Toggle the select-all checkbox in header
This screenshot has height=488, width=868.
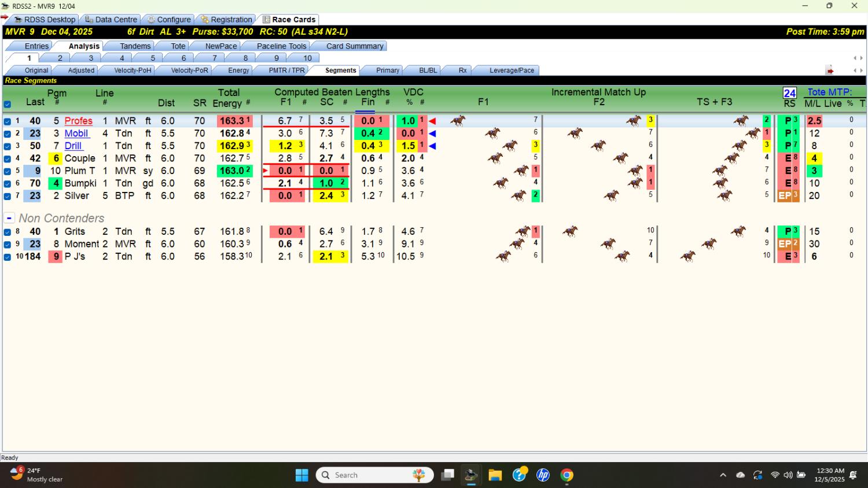click(8, 105)
